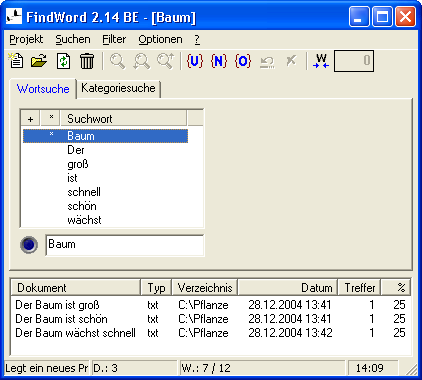The image size is (422, 380).
Task: Create a new project with toolbar icon
Action: point(16,61)
